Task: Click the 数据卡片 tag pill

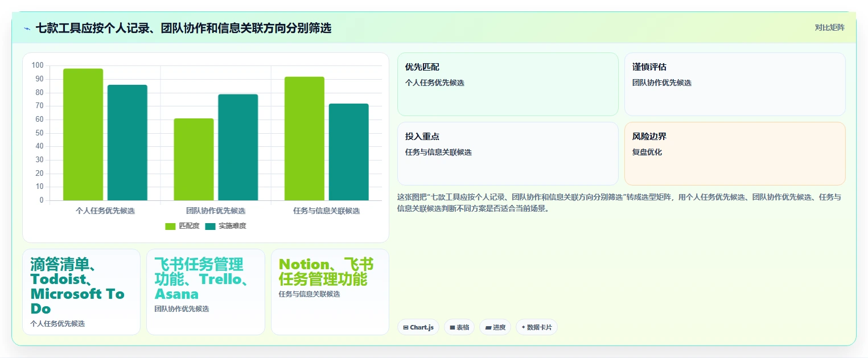Action: coord(537,327)
